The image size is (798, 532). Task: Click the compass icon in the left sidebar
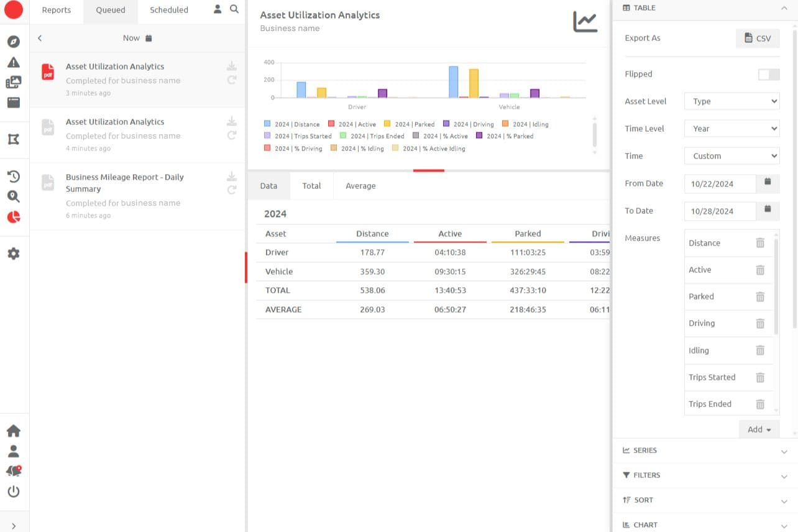click(x=13, y=42)
